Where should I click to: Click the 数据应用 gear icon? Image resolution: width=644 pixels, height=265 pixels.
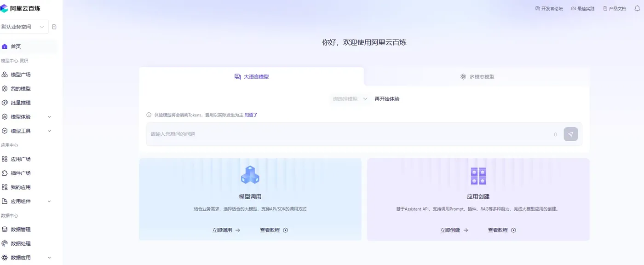point(5,258)
